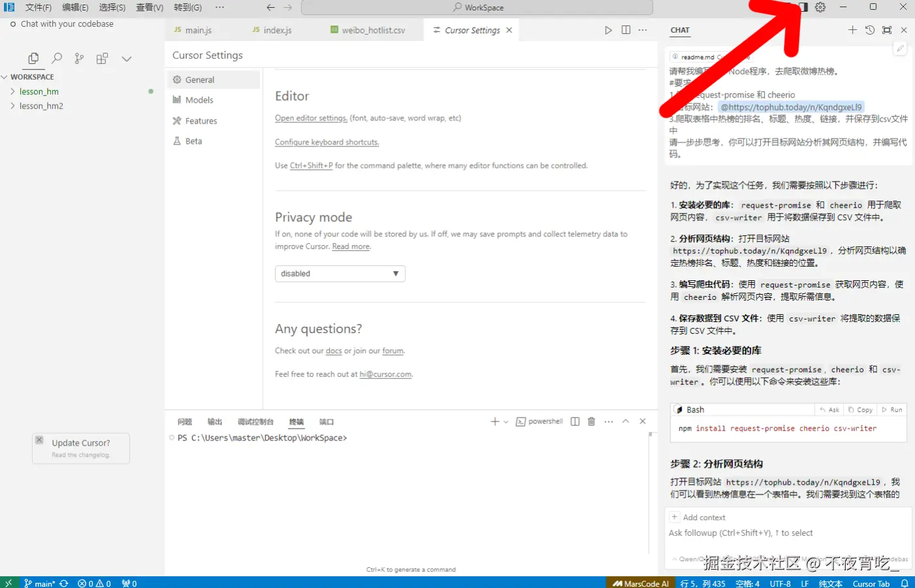The height and width of the screenshot is (588, 915).
Task: Open the Explorer files view icon
Action: [33, 58]
